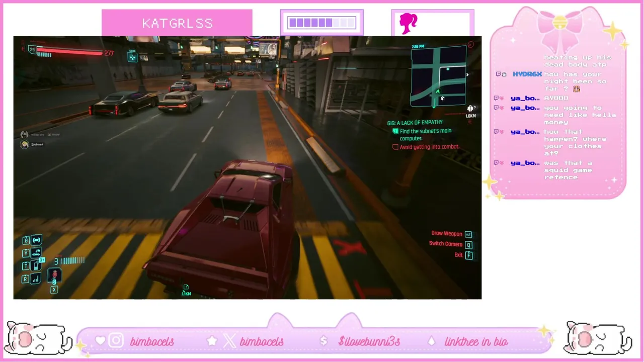Click the Switch Camera prompt

pyautogui.click(x=446, y=244)
